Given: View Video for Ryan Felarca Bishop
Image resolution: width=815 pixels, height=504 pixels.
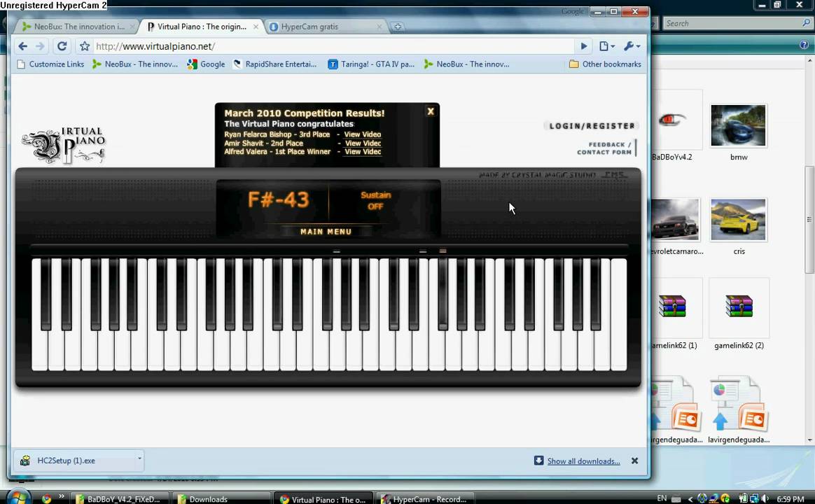Looking at the screenshot, I should coord(362,134).
